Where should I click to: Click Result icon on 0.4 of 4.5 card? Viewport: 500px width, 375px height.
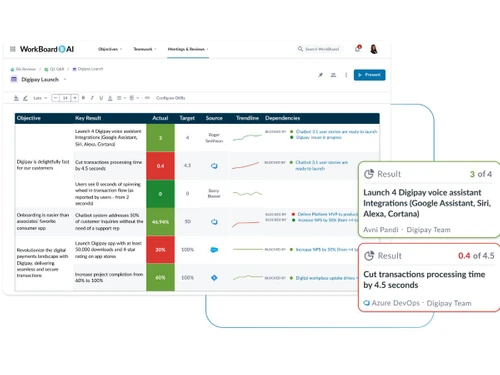369,256
